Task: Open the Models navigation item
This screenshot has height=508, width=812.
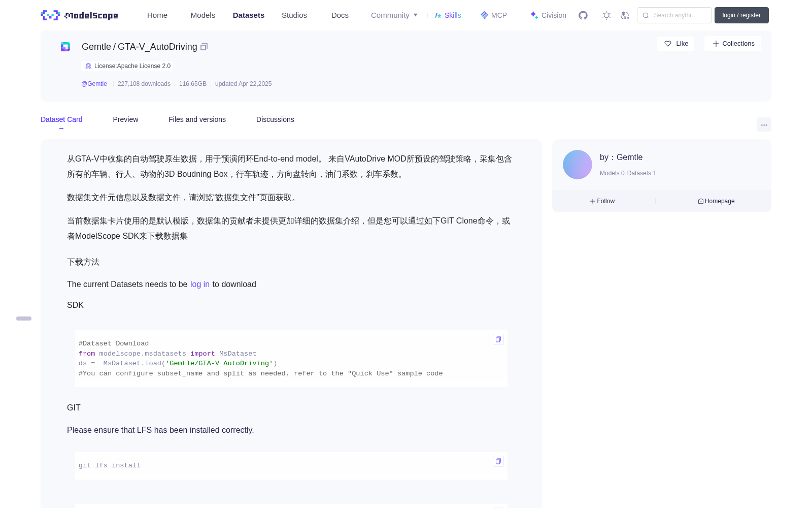Action: point(203,15)
